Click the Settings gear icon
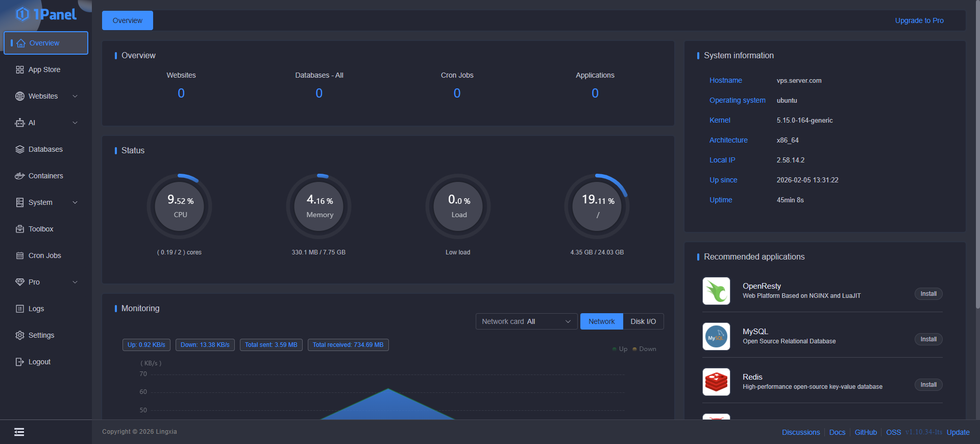This screenshot has width=980, height=444. 20,335
